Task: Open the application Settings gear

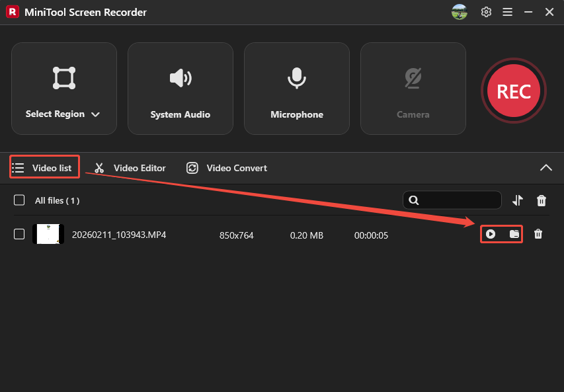Action: click(x=486, y=12)
